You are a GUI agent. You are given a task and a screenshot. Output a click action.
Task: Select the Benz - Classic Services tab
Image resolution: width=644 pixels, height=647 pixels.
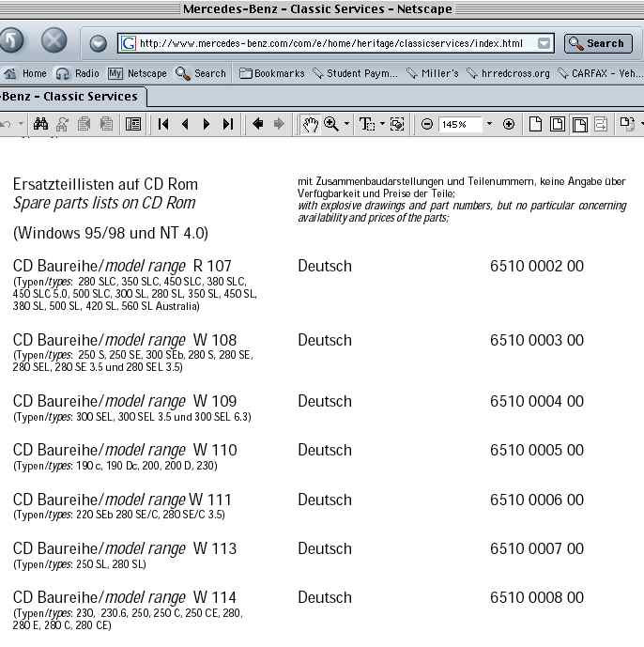[72, 97]
